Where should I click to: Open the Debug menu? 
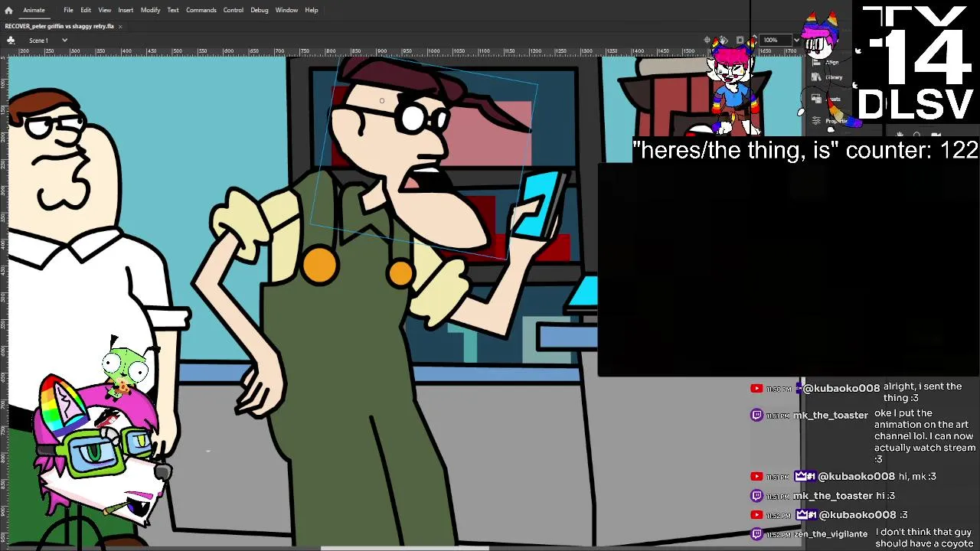click(x=260, y=10)
